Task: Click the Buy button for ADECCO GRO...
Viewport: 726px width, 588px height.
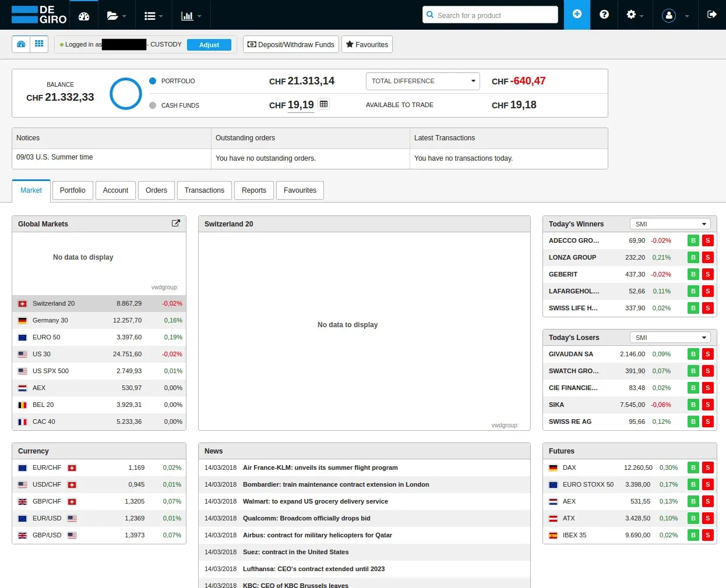Action: (x=693, y=240)
